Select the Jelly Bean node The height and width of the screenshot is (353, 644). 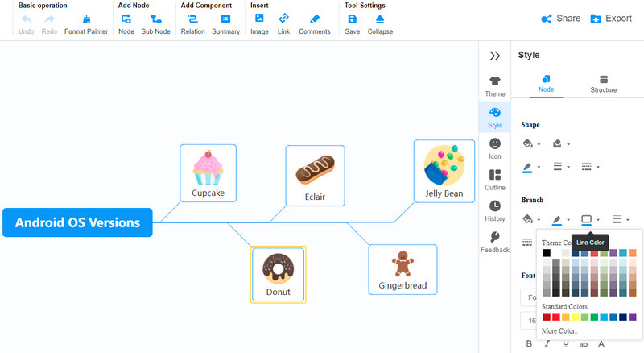(444, 171)
